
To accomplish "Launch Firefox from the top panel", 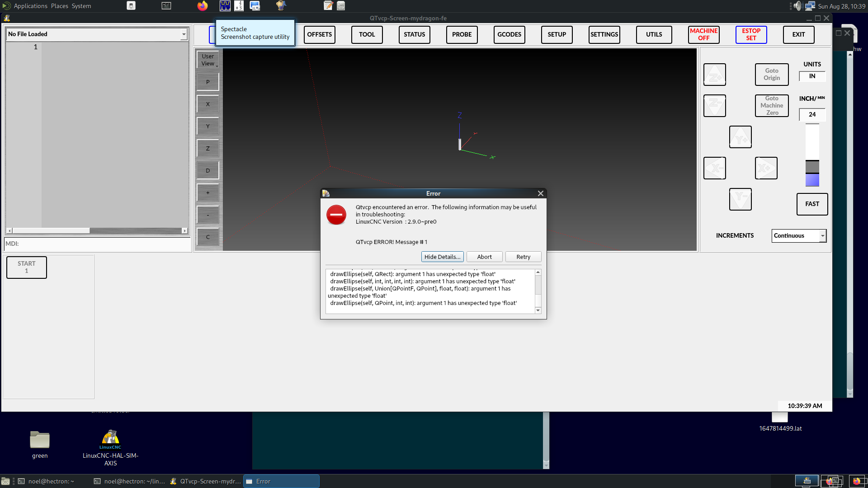I will coord(203,6).
